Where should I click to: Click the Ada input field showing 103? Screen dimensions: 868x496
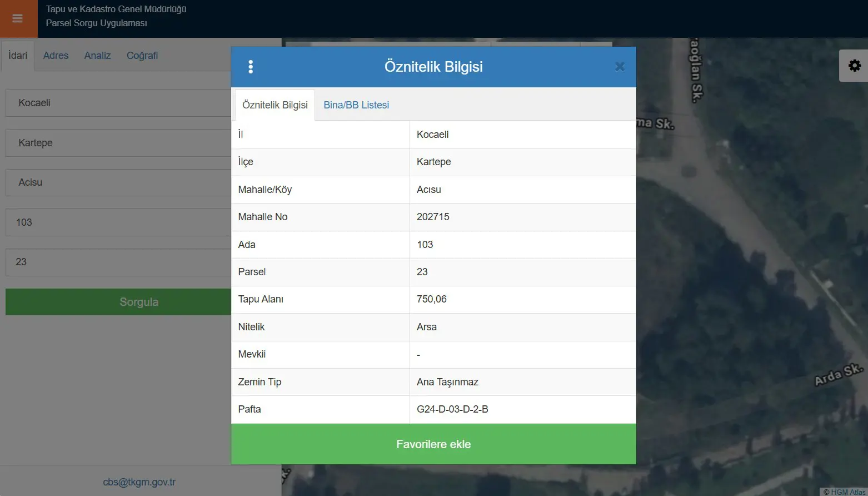pyautogui.click(x=118, y=222)
